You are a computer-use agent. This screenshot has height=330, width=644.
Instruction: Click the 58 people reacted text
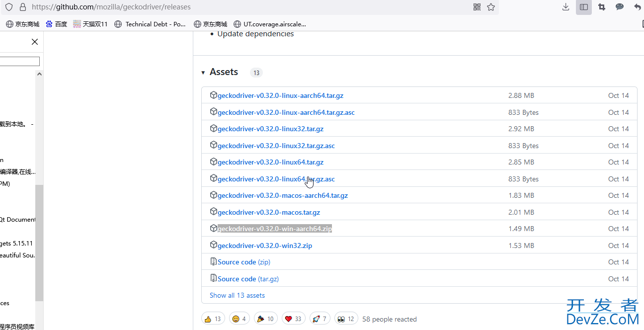coord(390,319)
